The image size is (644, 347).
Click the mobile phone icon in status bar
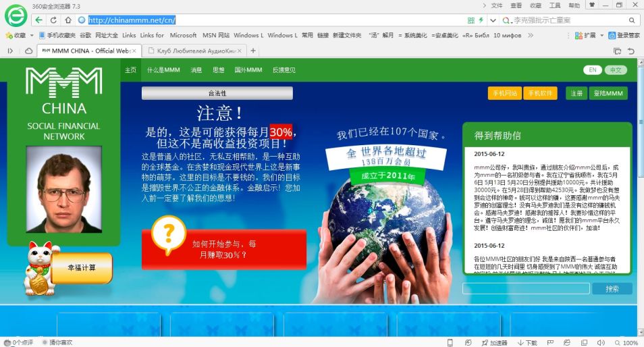click(450, 342)
